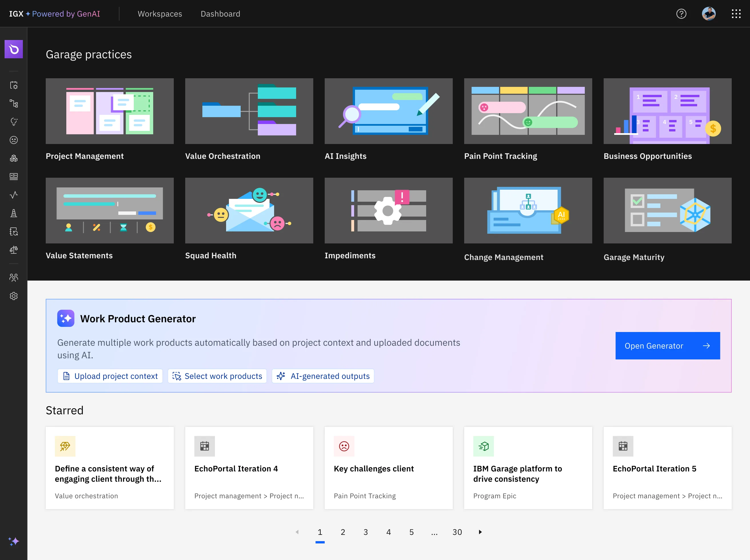
Task: Go to the Dashboard menu
Action: pyautogui.click(x=220, y=14)
